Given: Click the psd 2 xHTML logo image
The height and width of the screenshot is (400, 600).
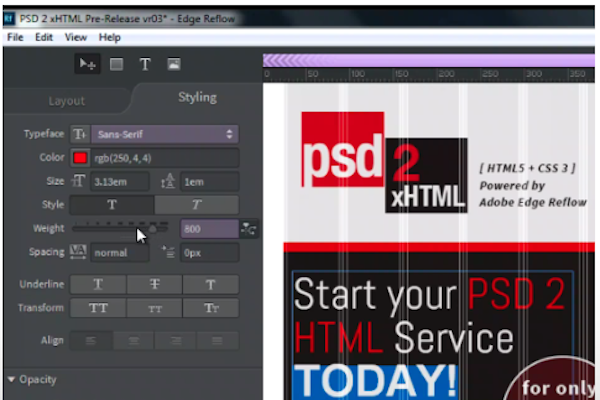Looking at the screenshot, I should click(384, 162).
